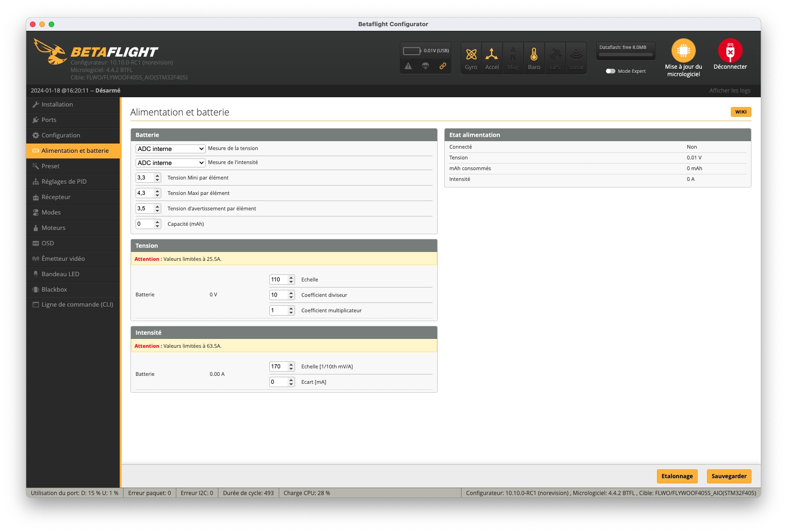
Task: Click the Coefficient multiplicateur input field
Action: (282, 310)
